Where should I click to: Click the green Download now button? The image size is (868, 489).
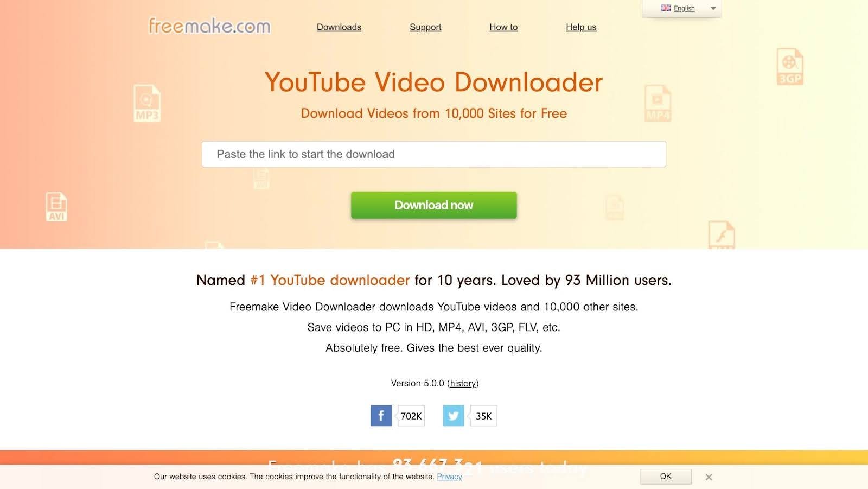pos(434,205)
